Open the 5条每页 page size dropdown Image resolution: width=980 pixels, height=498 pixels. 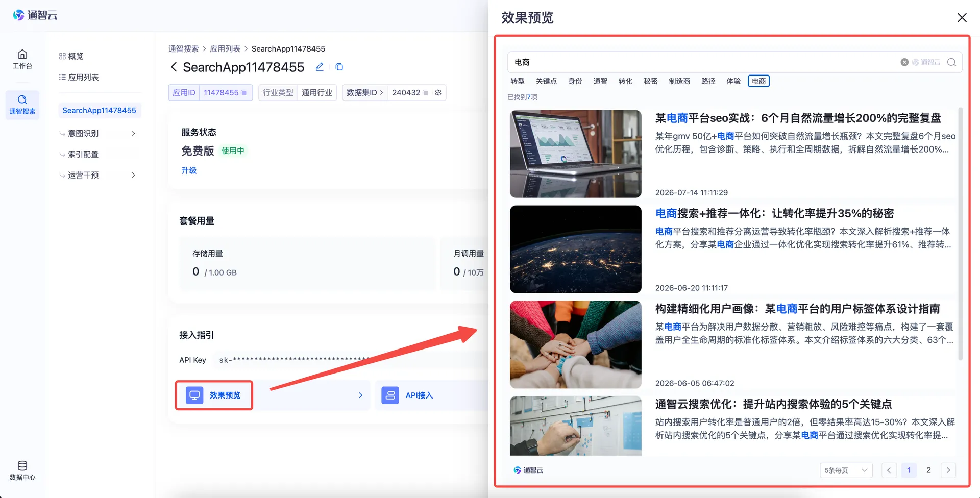(x=846, y=470)
